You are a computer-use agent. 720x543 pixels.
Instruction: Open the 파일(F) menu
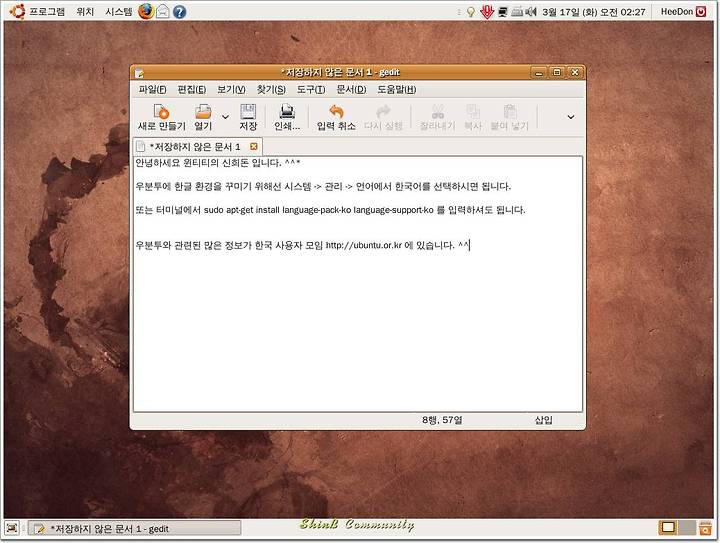(152, 90)
